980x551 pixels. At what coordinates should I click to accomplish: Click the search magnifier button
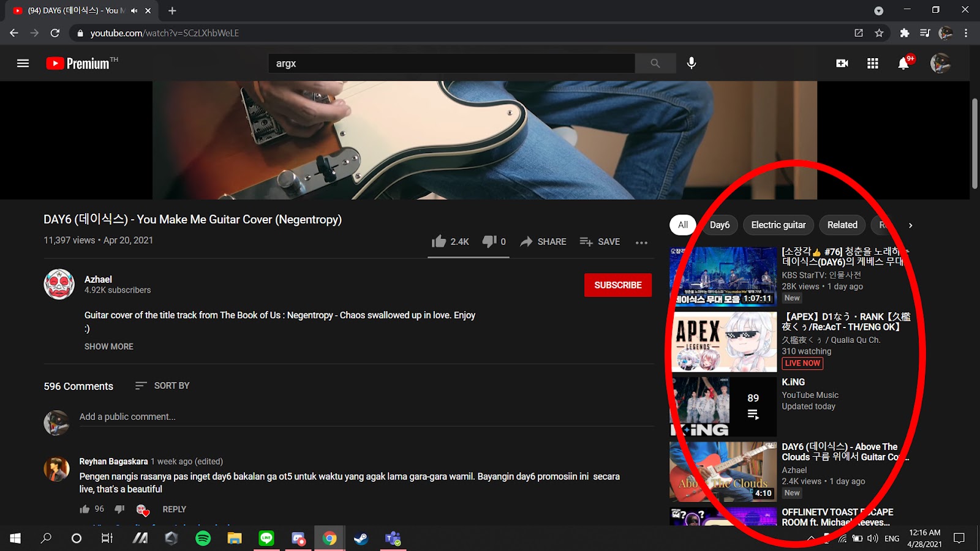tap(655, 63)
